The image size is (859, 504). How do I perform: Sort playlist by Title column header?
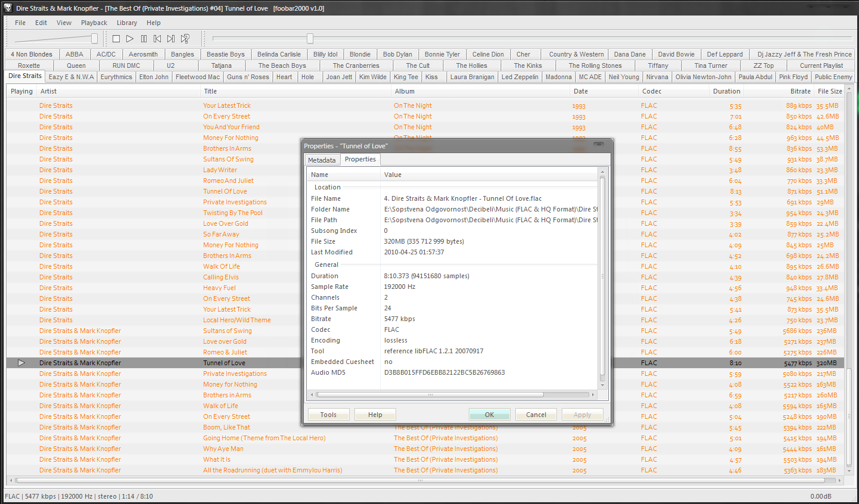point(295,91)
